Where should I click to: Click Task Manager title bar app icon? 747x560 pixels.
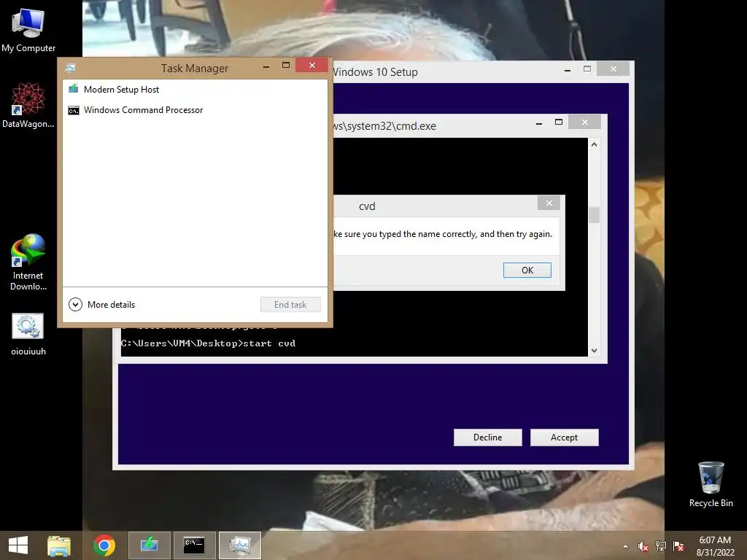pos(71,68)
